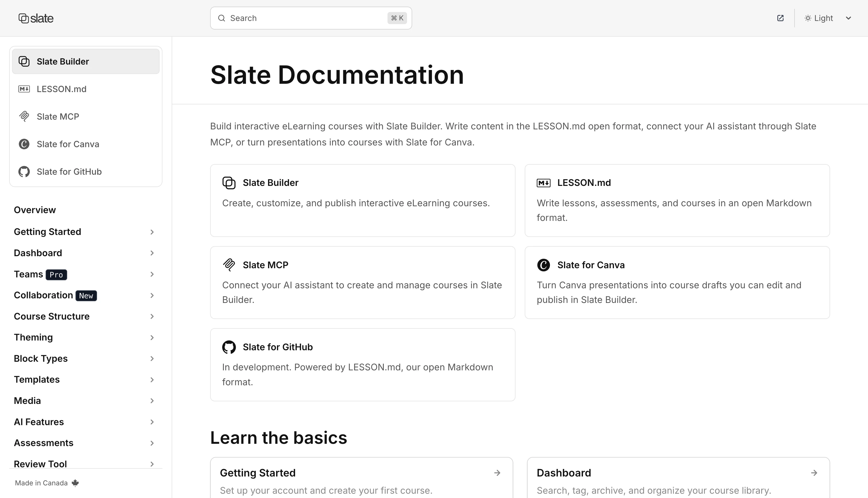Click the Slate for GitHub card icon
This screenshot has width=868, height=498.
pyautogui.click(x=229, y=347)
